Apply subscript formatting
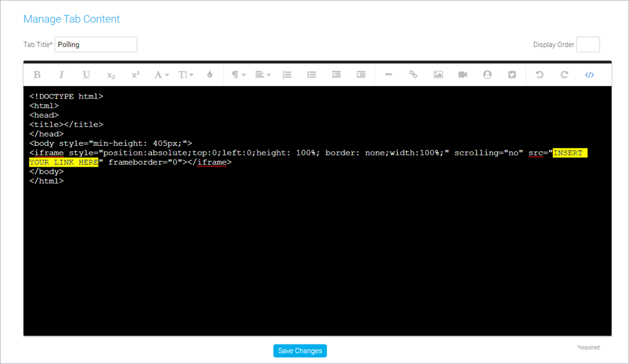629x364 pixels. click(x=111, y=75)
